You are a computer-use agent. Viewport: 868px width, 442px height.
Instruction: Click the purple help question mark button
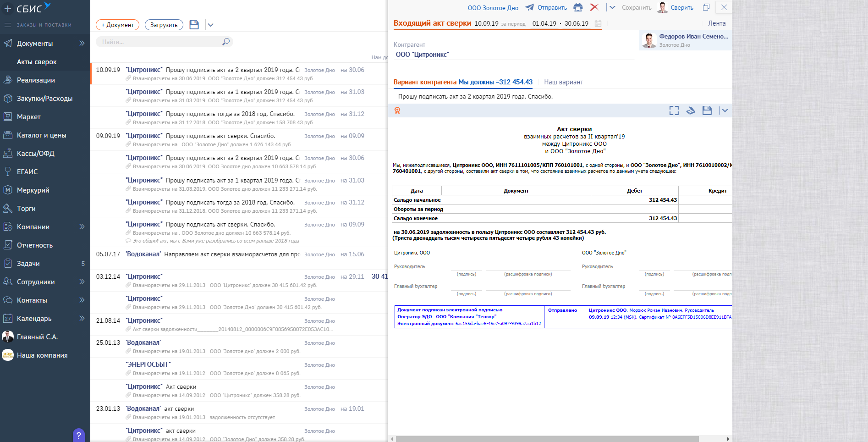79,435
